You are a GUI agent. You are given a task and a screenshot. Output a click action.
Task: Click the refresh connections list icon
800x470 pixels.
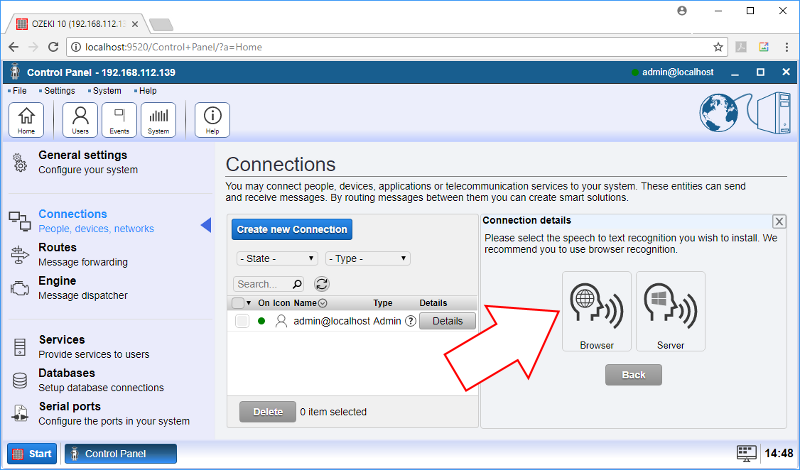tap(322, 284)
